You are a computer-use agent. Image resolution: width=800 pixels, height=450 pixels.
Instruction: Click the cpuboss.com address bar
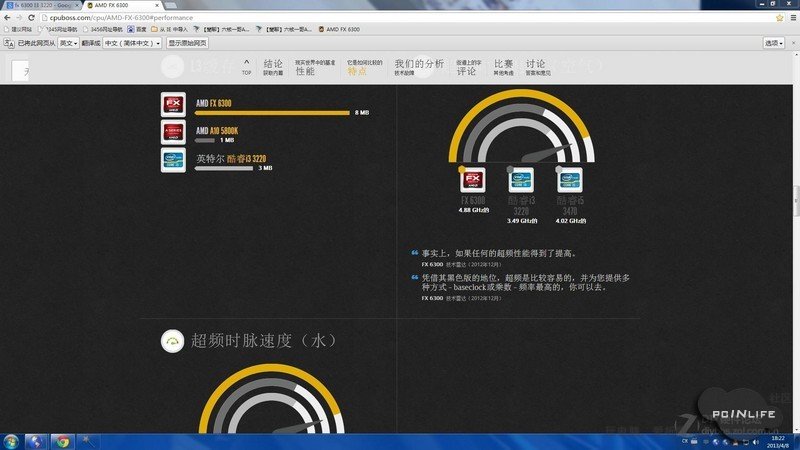pyautogui.click(x=406, y=18)
